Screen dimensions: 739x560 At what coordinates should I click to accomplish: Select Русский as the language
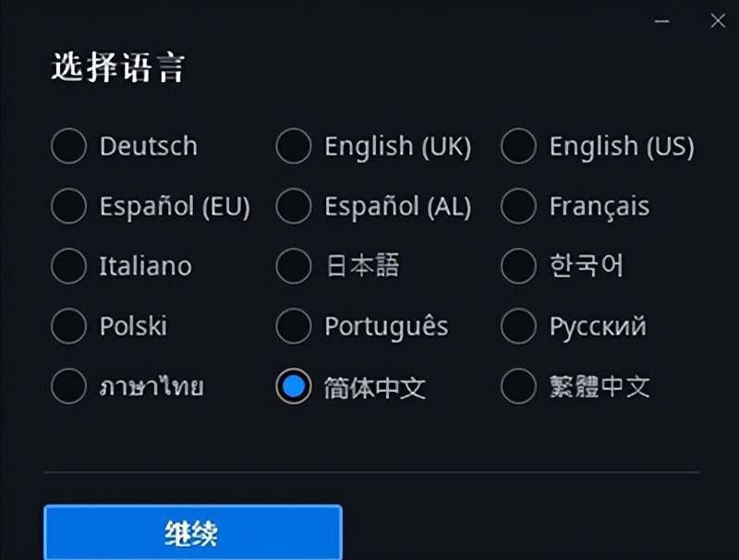(519, 326)
